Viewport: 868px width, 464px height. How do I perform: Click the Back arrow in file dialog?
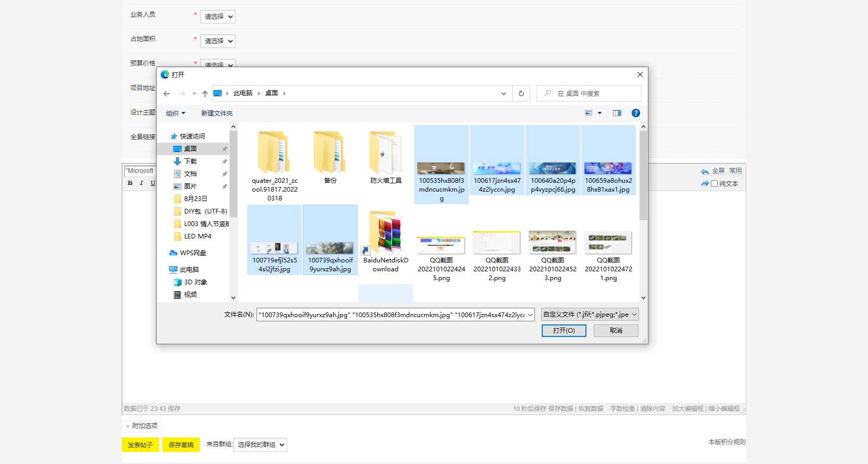(x=167, y=94)
